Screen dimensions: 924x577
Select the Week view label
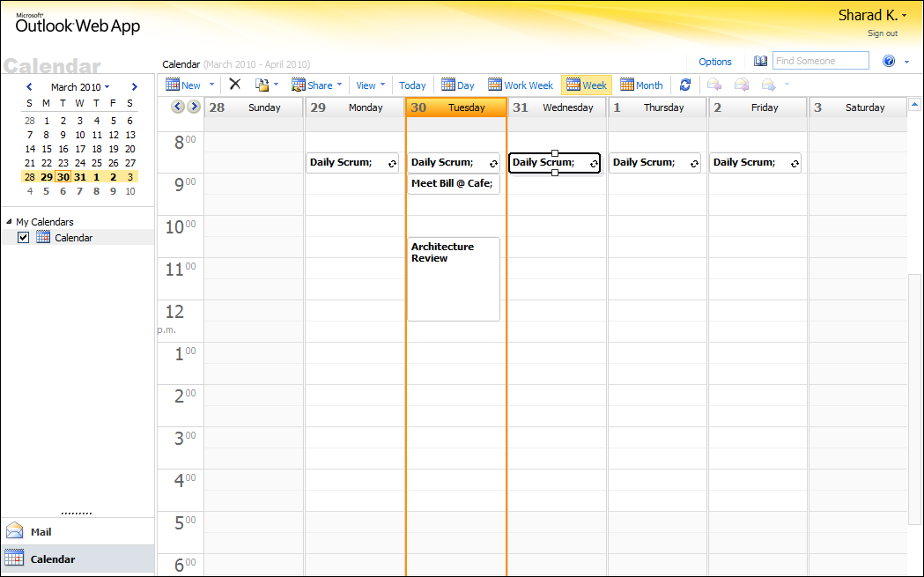pyautogui.click(x=595, y=85)
